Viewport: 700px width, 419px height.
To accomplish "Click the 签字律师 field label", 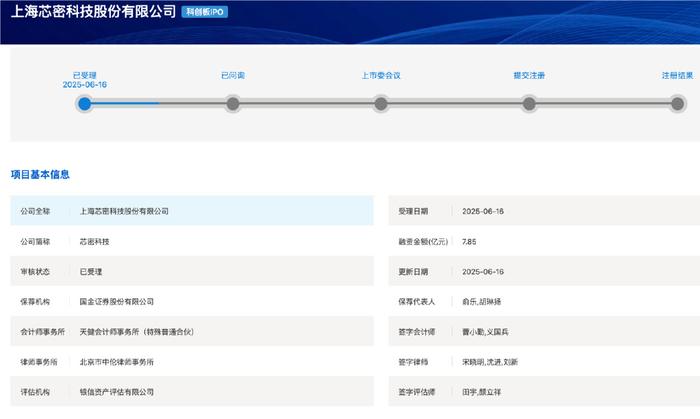I will pos(413,362).
